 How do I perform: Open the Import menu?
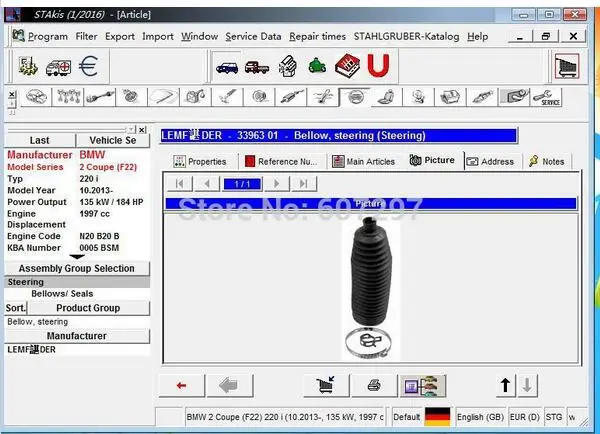pyautogui.click(x=158, y=36)
